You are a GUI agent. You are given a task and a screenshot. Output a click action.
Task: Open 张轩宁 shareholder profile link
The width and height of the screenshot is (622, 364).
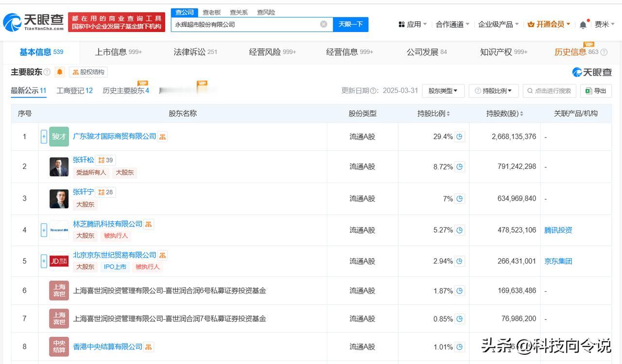click(84, 192)
